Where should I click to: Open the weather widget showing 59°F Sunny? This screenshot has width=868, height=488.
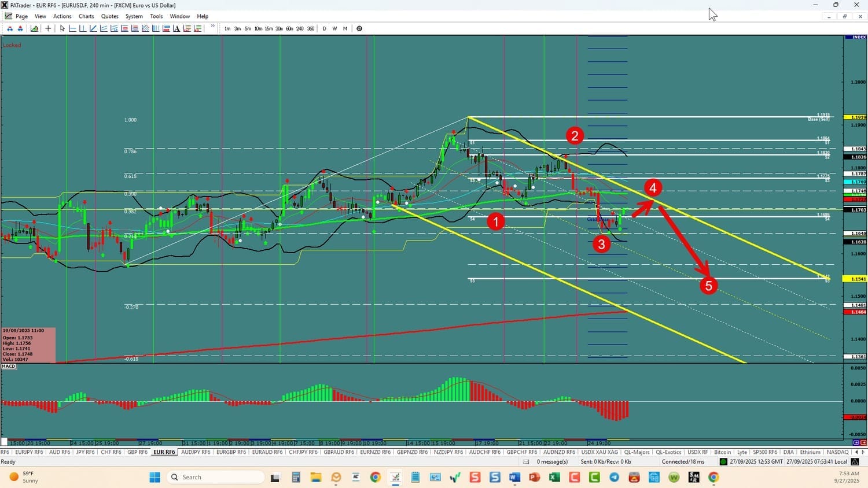[x=23, y=477]
